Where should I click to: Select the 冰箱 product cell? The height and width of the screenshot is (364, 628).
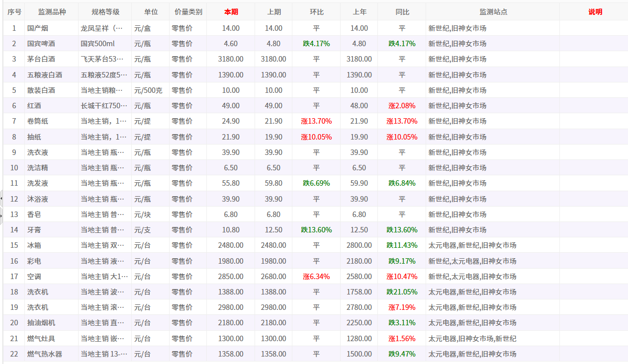[52, 245]
